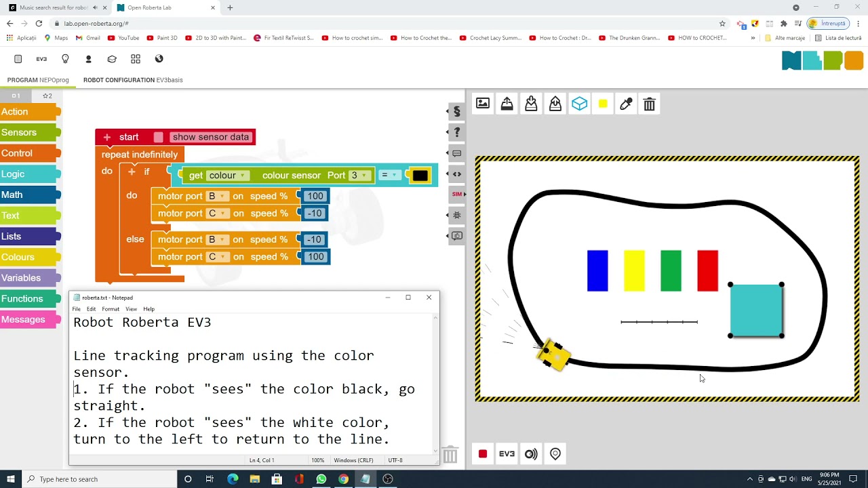Open the Control block category
The image size is (868, 488).
pyautogui.click(x=17, y=153)
